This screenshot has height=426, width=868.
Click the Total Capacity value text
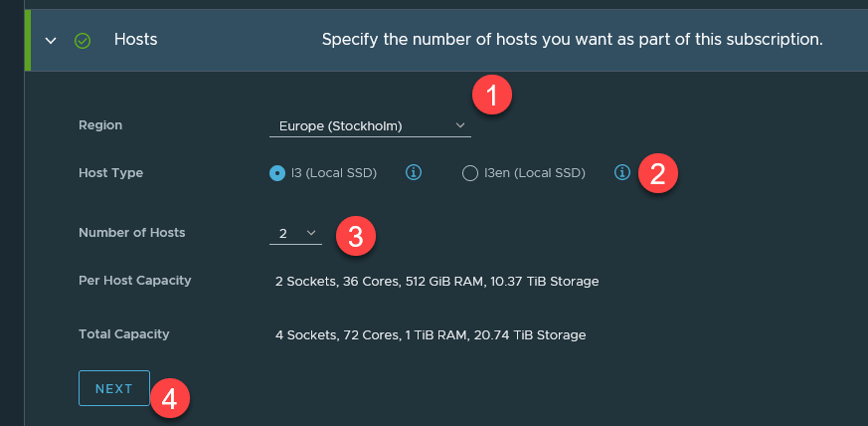431,335
